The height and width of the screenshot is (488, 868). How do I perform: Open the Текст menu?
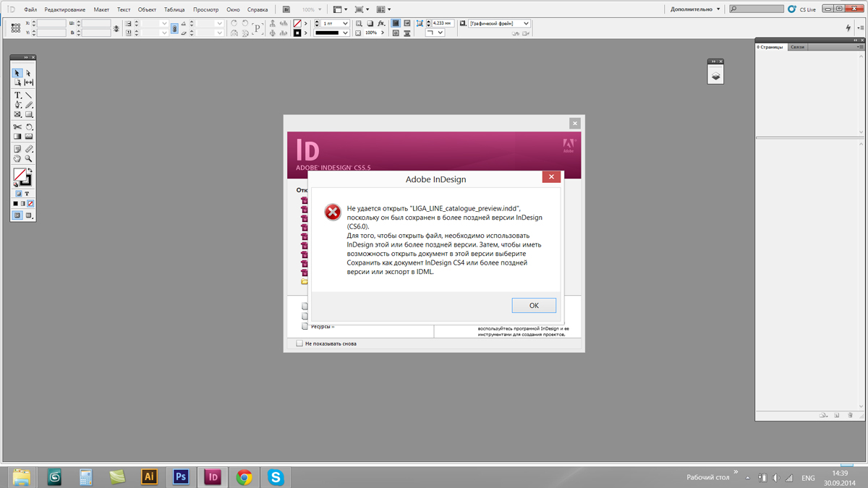(x=124, y=9)
